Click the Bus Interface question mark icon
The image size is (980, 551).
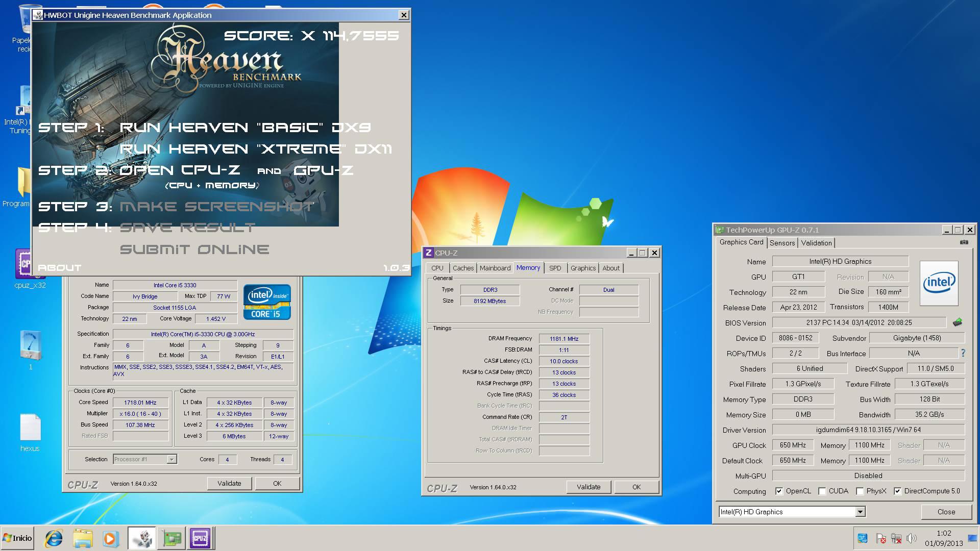tap(963, 353)
